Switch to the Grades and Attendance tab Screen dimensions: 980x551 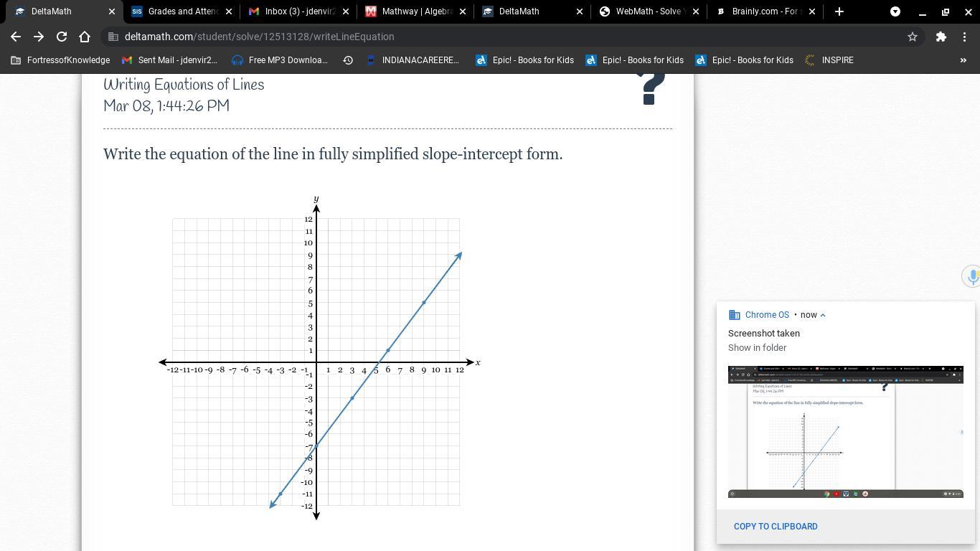click(183, 11)
